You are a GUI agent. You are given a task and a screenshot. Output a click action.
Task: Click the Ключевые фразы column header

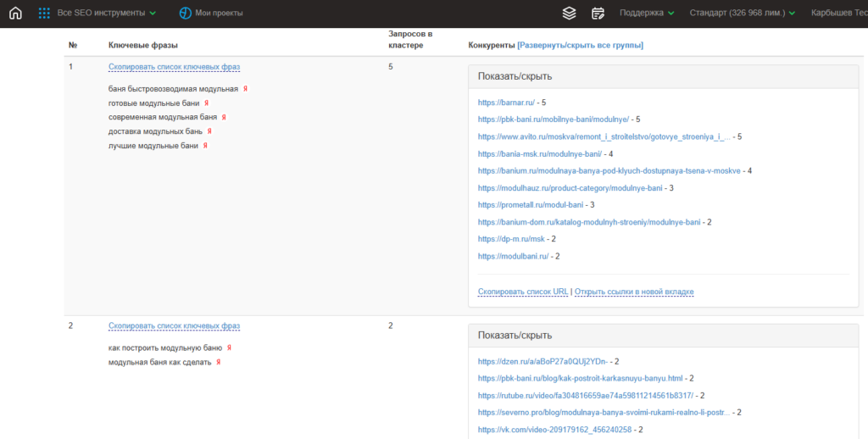click(x=142, y=46)
